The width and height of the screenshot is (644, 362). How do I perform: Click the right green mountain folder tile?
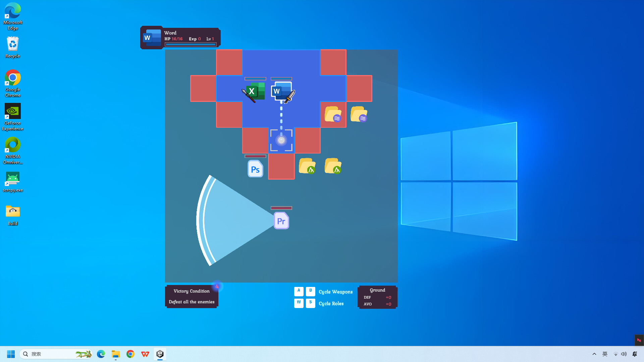[x=333, y=166]
